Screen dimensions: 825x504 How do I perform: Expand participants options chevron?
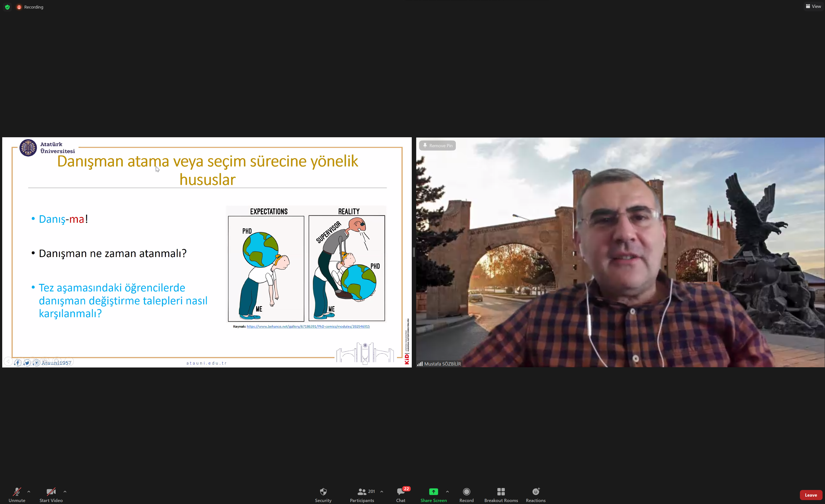tap(382, 492)
